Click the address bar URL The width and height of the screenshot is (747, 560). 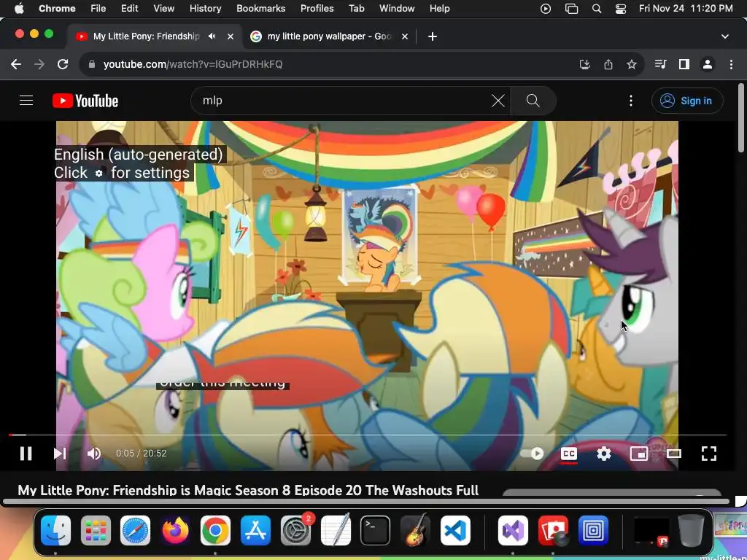click(193, 64)
